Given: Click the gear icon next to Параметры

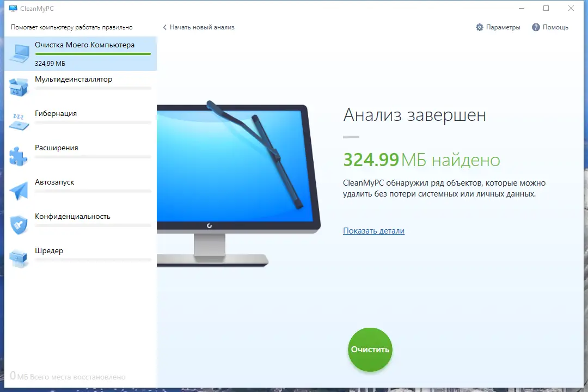Looking at the screenshot, I should 479,27.
